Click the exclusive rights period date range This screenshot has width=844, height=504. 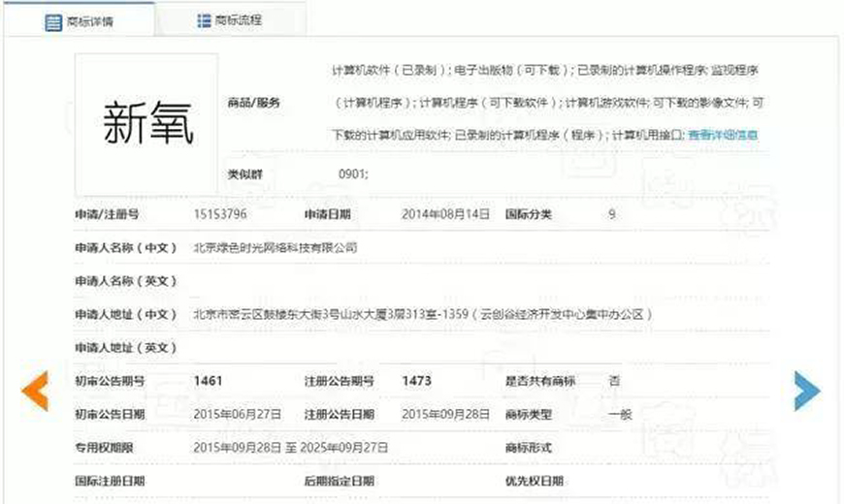290,448
